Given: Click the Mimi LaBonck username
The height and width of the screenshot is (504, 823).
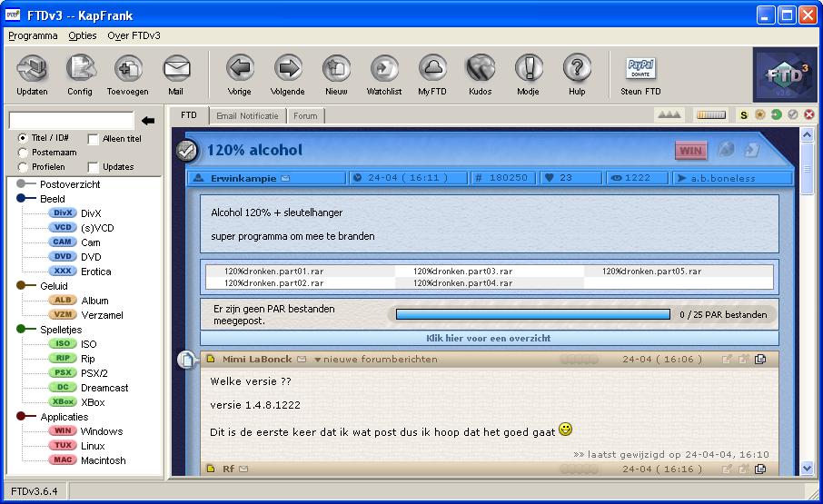Looking at the screenshot, I should 257,360.
